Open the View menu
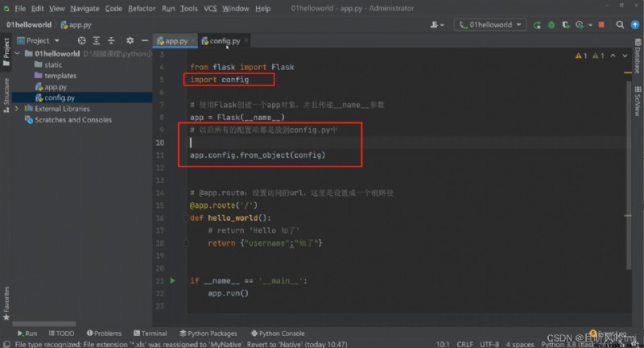The image size is (644, 348). pos(56,8)
